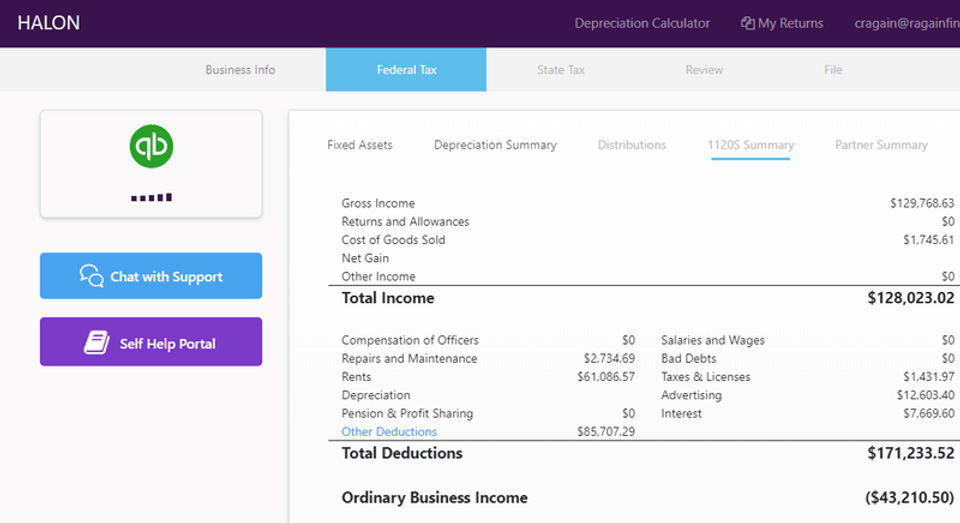Click the $85,707.29 other deductions value
This screenshot has width=960, height=523.
[x=606, y=432]
